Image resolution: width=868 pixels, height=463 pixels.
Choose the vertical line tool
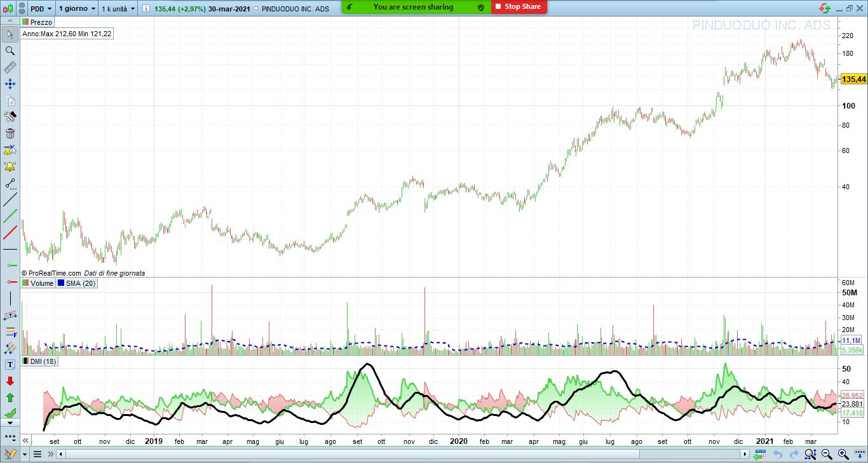[10, 298]
